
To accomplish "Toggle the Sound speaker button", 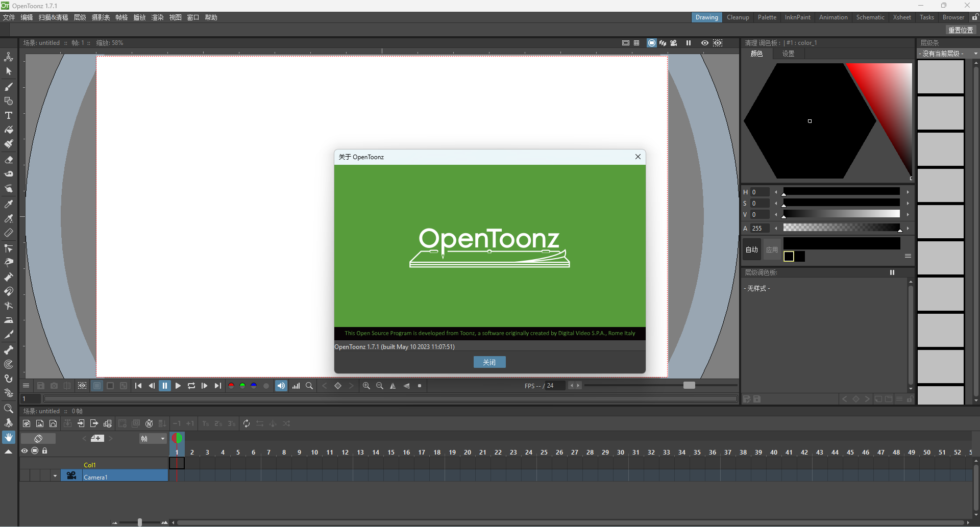I will (281, 386).
